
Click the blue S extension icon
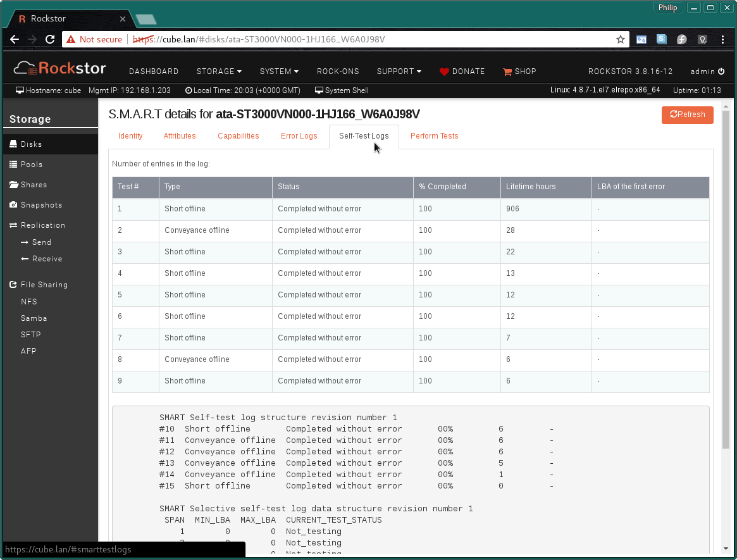661,39
